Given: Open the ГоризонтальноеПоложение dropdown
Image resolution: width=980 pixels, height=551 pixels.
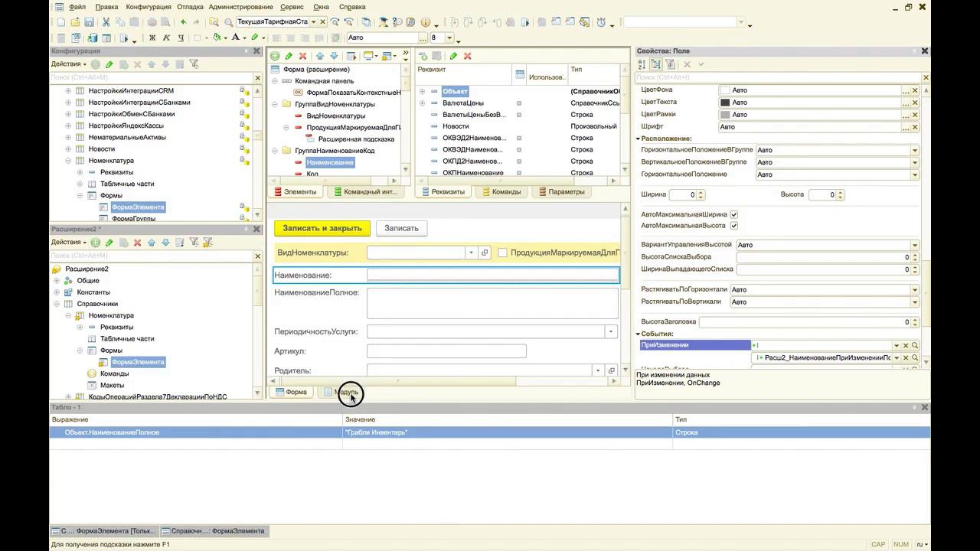Looking at the screenshot, I should click(914, 174).
